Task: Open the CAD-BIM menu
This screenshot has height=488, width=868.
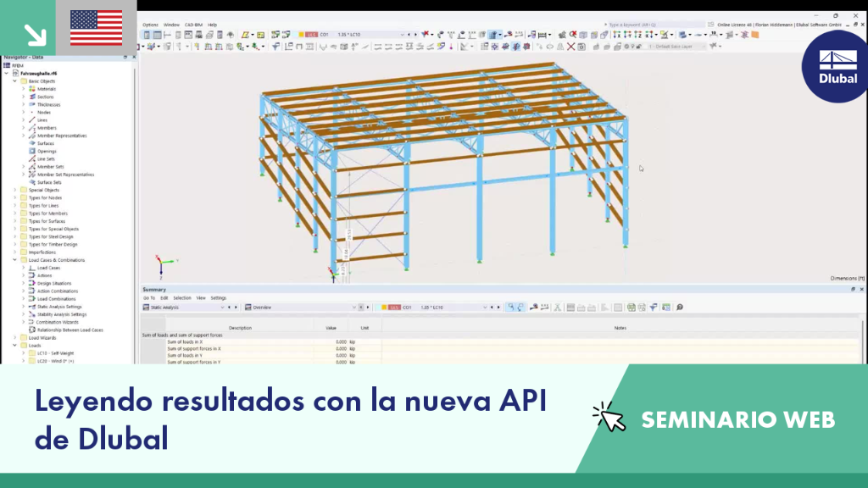Action: pyautogui.click(x=193, y=25)
